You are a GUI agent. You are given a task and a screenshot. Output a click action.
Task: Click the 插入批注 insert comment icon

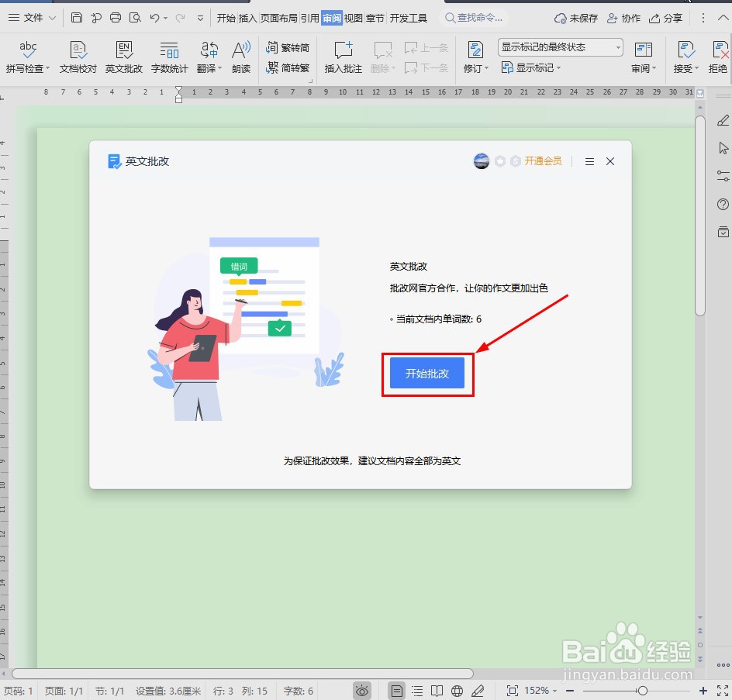point(342,54)
